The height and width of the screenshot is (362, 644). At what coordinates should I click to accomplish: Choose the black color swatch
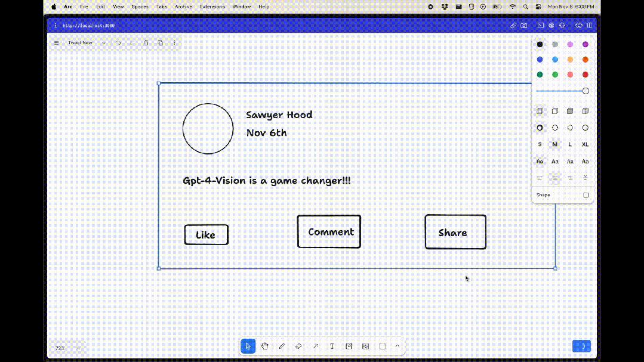540,44
